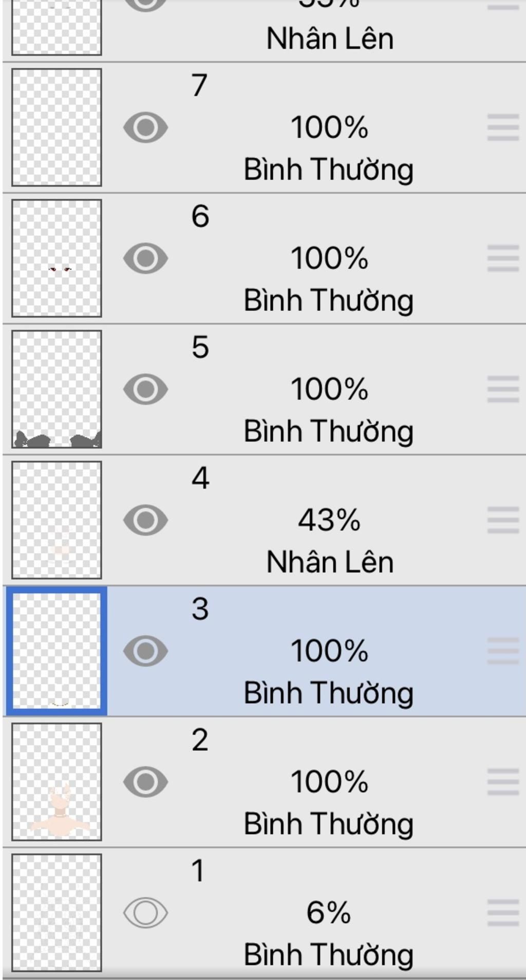The width and height of the screenshot is (526, 980).
Task: Hide the selected layer 3
Action: click(145, 651)
